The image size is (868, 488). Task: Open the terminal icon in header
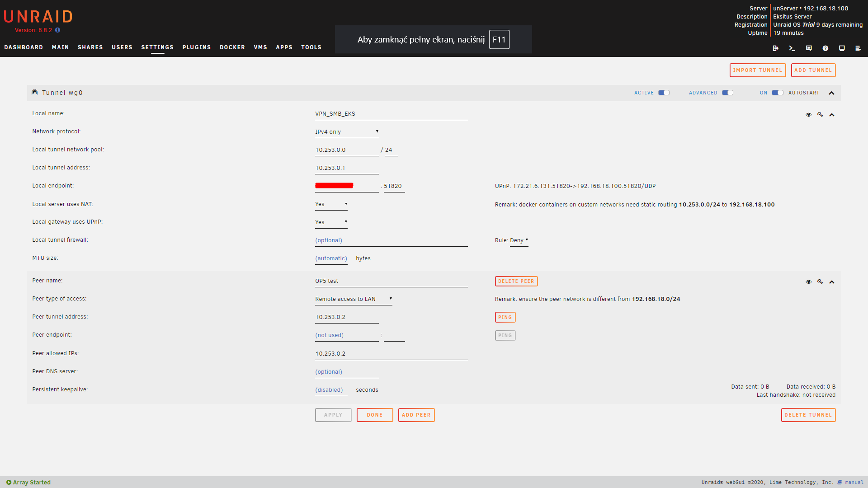pos(792,48)
